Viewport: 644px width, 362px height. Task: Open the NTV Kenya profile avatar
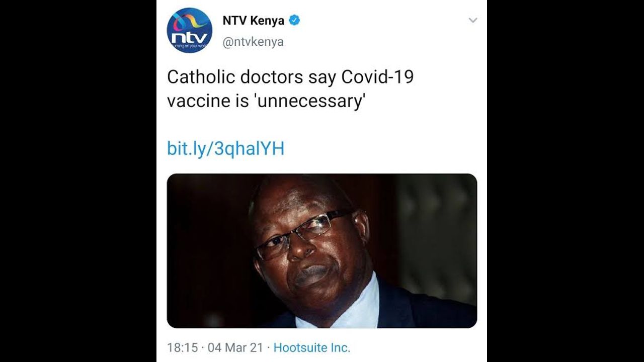(x=189, y=31)
